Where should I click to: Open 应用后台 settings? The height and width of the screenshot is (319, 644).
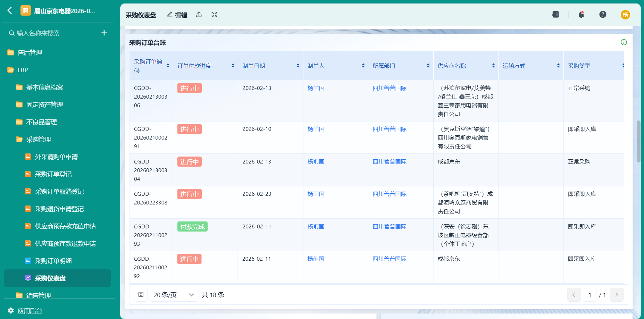30,311
